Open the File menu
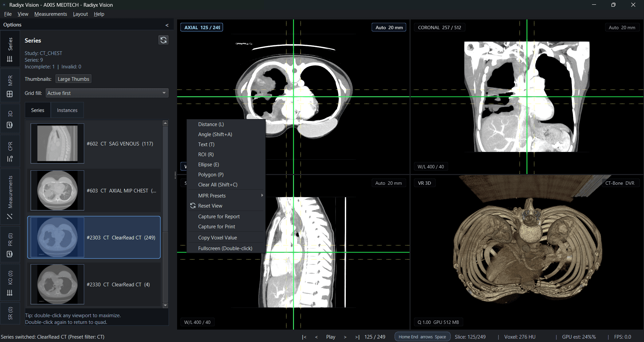The height and width of the screenshot is (342, 644). point(8,14)
